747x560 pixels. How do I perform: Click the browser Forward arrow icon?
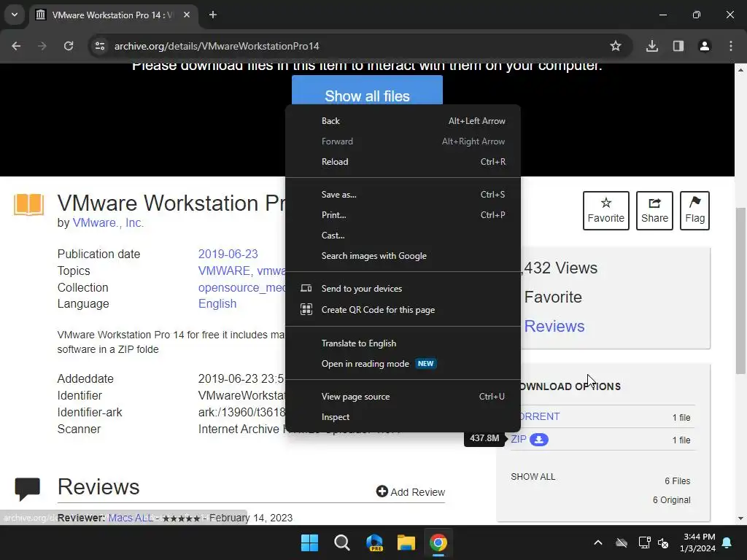click(42, 46)
